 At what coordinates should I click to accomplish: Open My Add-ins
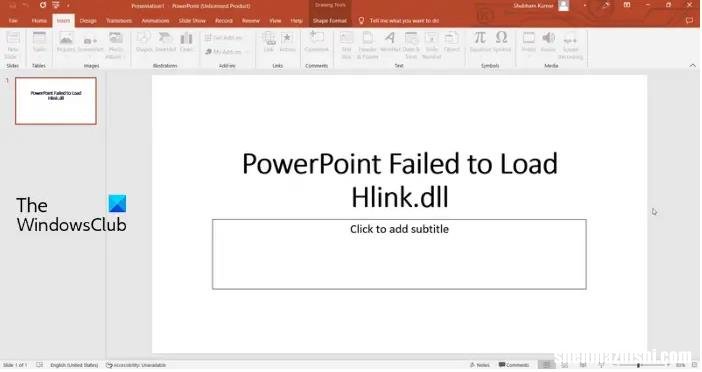coord(223,52)
